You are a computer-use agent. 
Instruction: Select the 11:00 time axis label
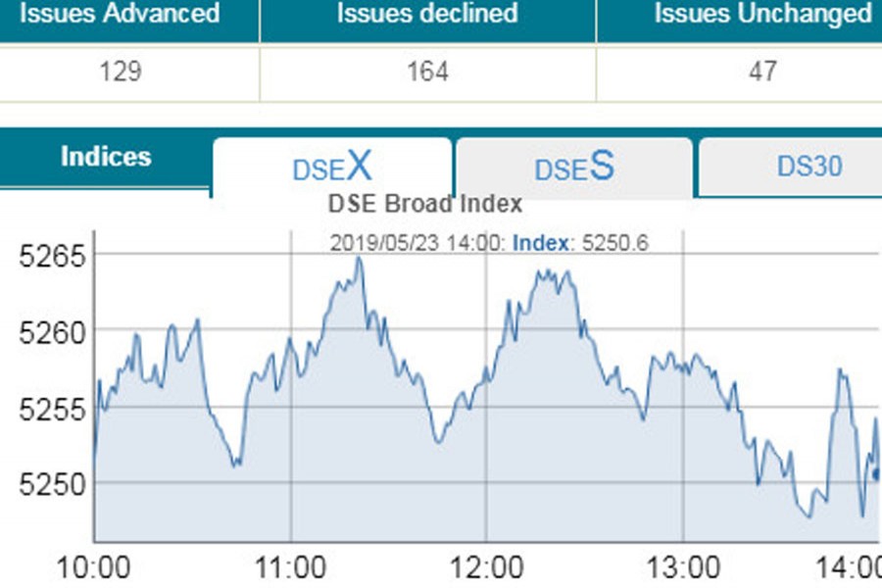click(290, 568)
